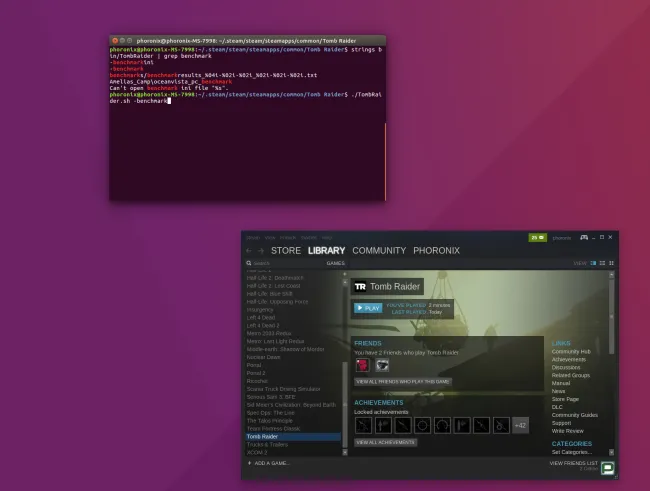
Task: Switch library to detail view icon
Action: [x=593, y=263]
